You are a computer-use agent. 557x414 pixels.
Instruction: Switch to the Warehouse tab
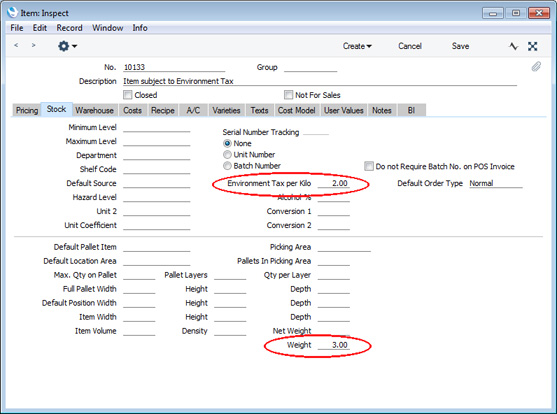(94, 110)
